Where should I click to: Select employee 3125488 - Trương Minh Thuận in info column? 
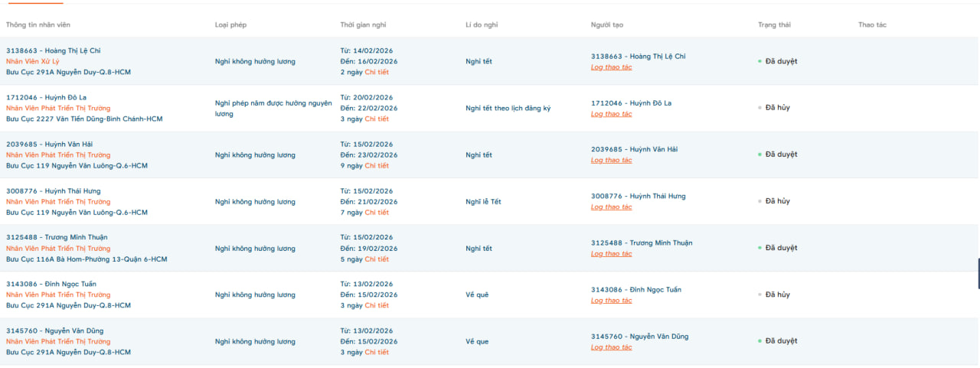click(x=57, y=238)
